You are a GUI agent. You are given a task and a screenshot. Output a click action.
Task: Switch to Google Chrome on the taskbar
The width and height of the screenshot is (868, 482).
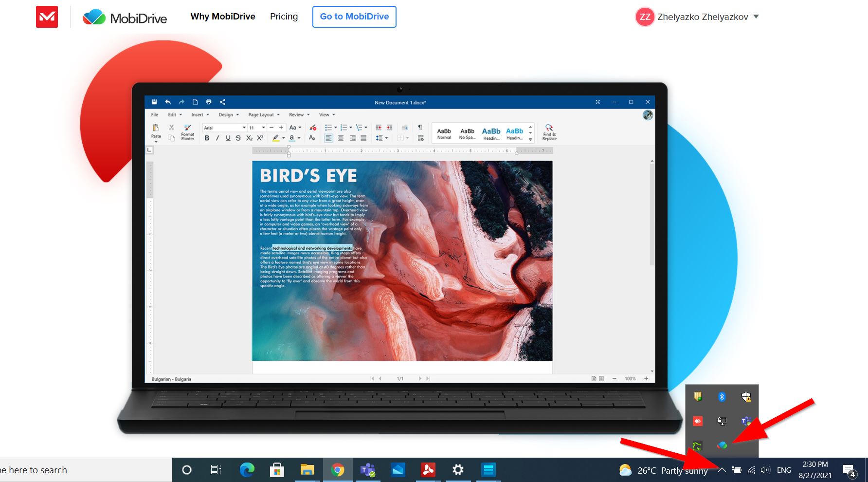337,470
